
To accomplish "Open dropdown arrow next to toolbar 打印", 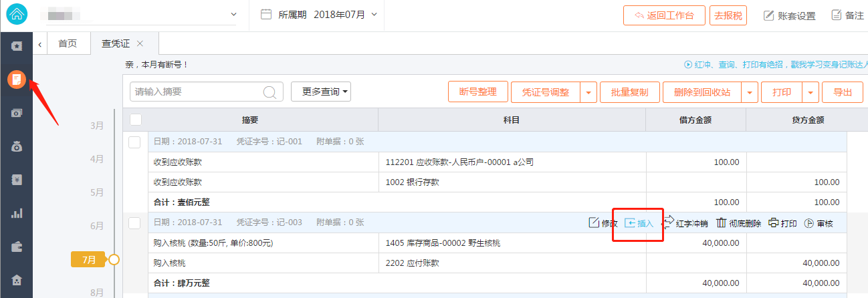I will [x=810, y=92].
